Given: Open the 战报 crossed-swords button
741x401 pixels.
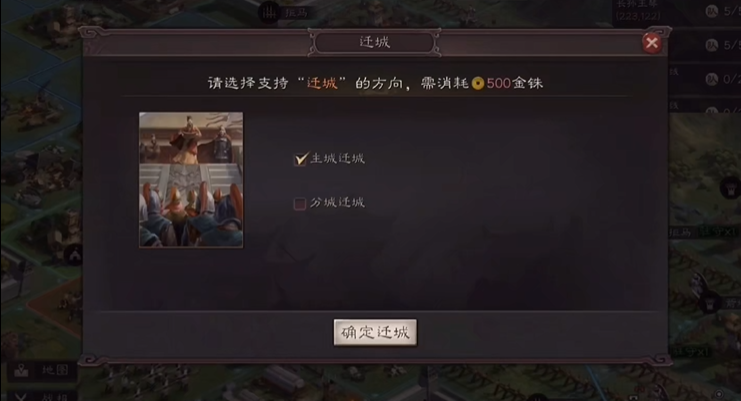Looking at the screenshot, I should (x=41, y=396).
